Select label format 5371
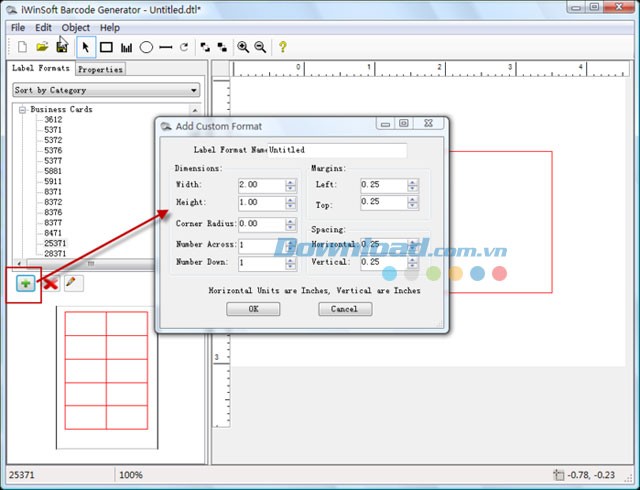The width and height of the screenshot is (640, 490). 53,130
